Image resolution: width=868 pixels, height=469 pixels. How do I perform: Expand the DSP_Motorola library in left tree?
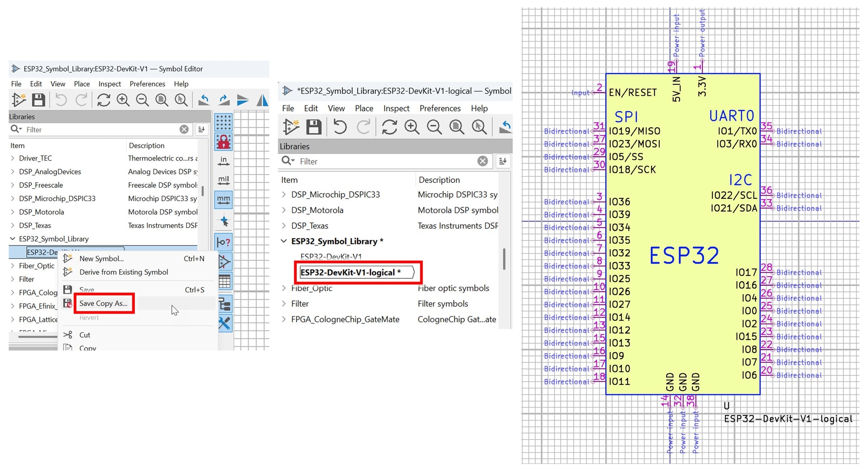13,212
